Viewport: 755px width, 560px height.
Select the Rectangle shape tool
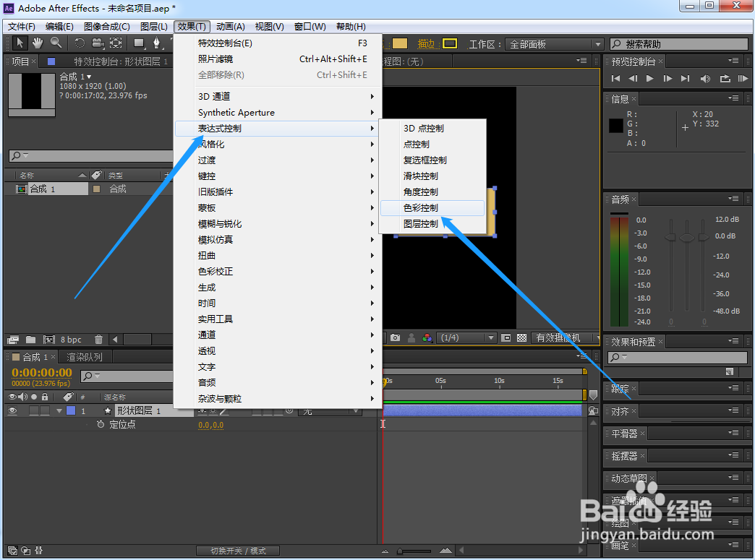click(139, 43)
